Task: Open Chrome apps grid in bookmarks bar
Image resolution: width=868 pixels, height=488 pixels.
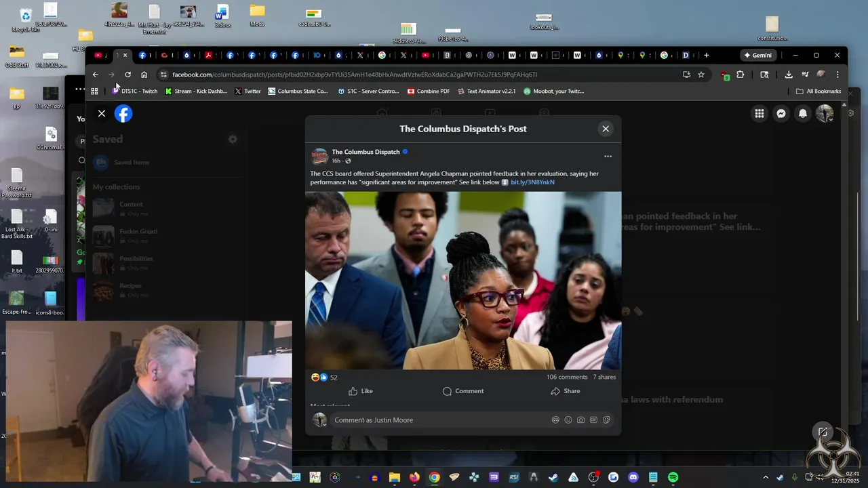Action: pos(94,91)
